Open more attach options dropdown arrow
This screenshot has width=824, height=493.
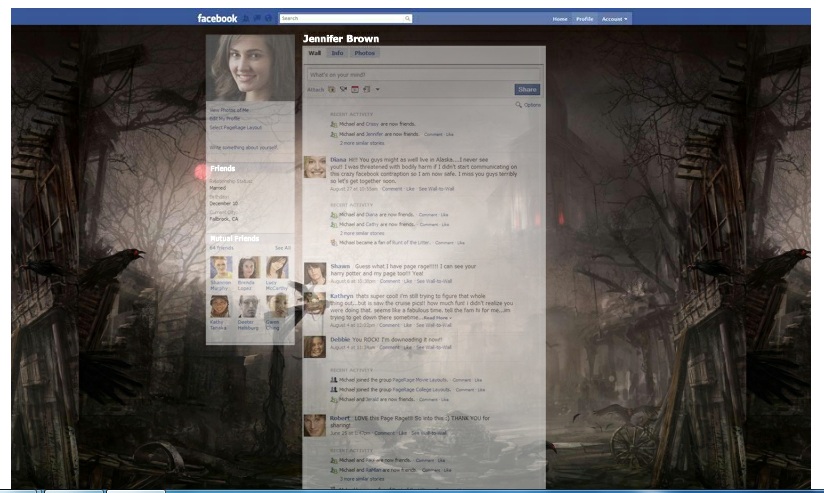(x=377, y=89)
